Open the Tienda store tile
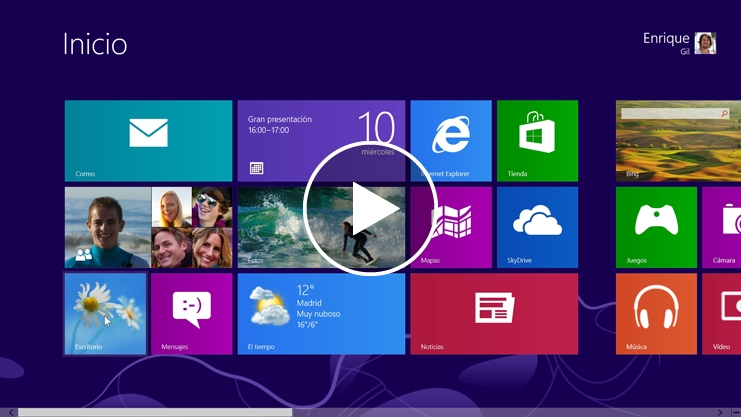741x417 pixels. [537, 140]
